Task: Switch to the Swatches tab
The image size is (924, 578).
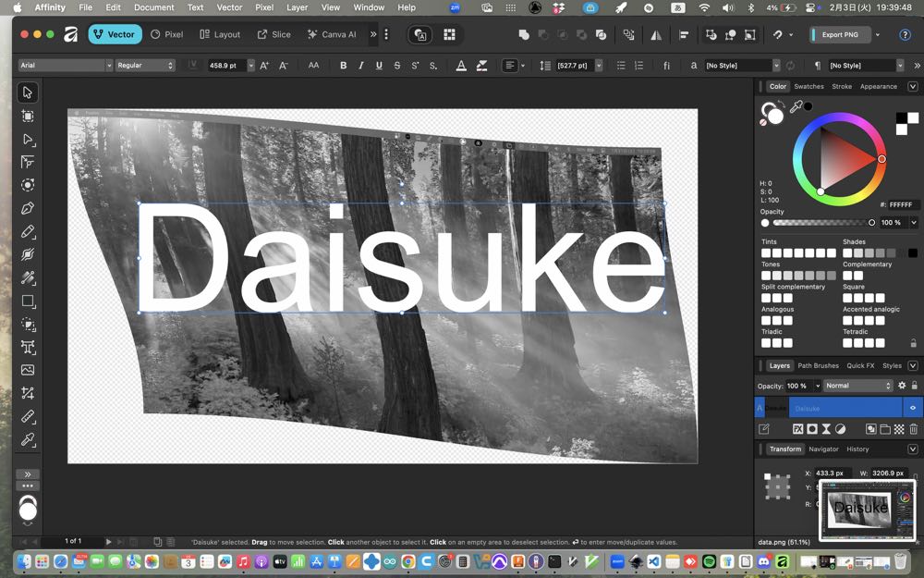Action: pos(808,86)
